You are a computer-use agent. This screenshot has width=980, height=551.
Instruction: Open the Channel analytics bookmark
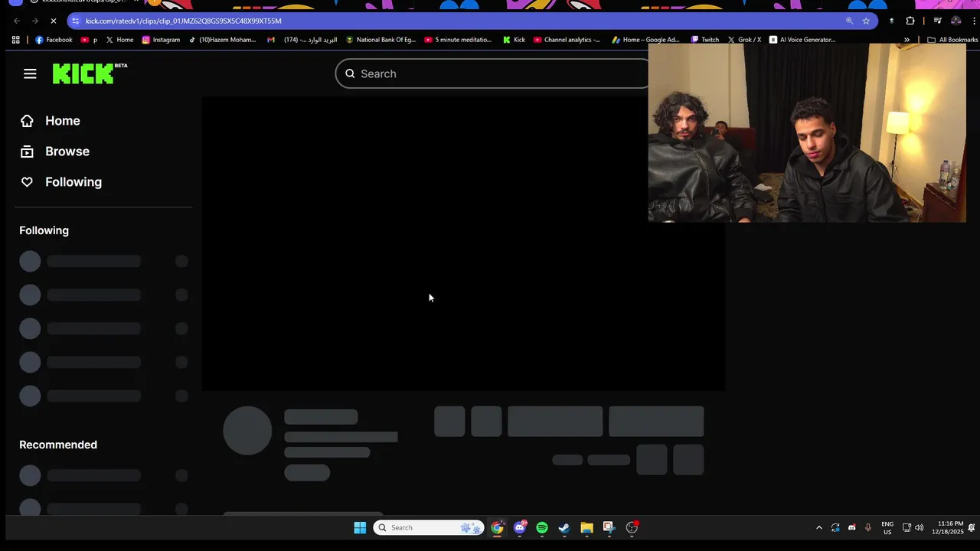coord(567,40)
